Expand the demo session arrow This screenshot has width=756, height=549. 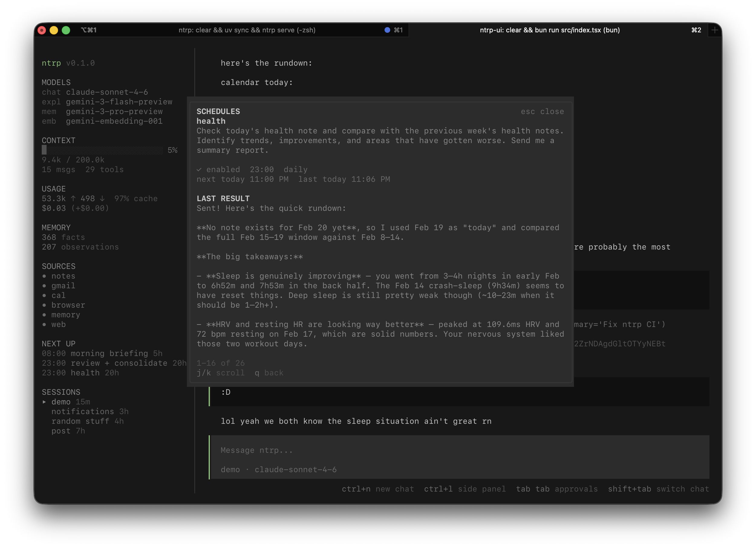(44, 402)
